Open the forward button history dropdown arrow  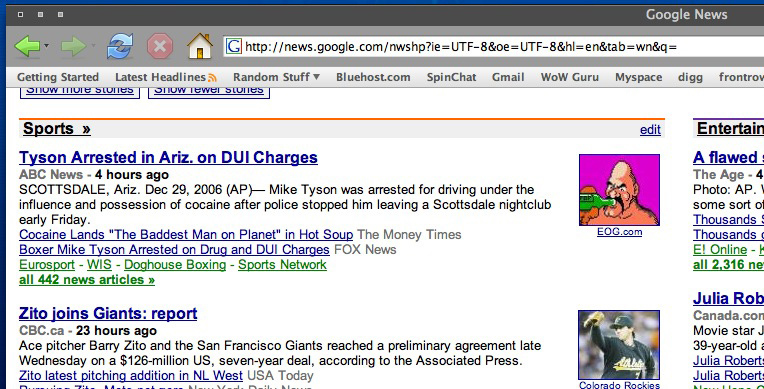tap(93, 46)
